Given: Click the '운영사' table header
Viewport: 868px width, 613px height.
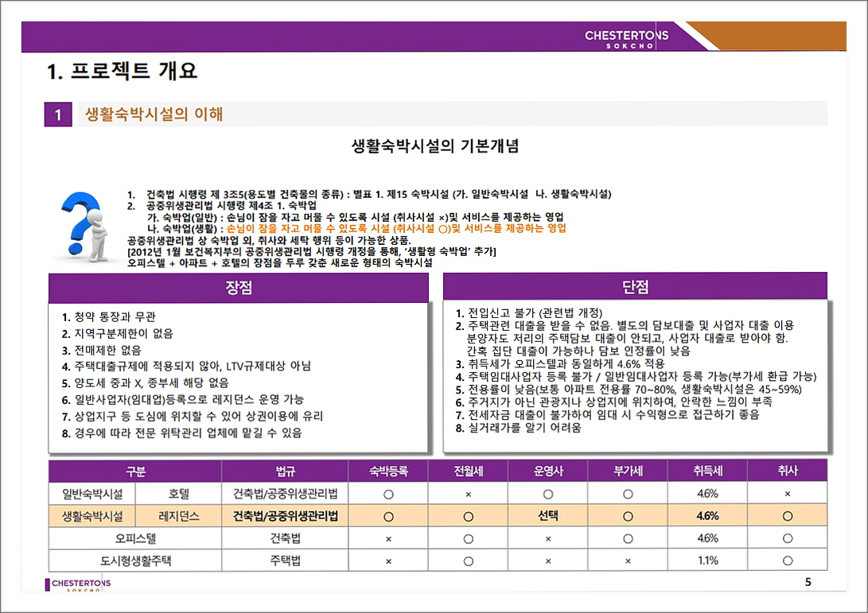Looking at the screenshot, I should click(548, 471).
